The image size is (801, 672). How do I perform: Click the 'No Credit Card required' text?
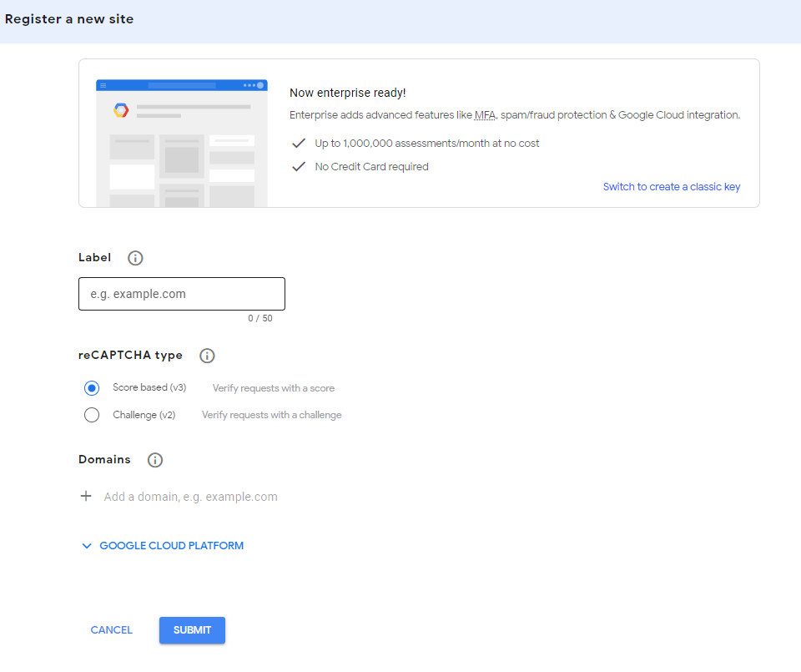coord(372,167)
